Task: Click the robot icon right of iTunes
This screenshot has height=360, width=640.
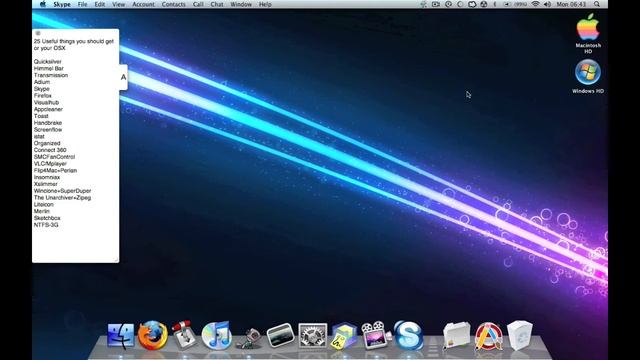Action: click(249, 338)
